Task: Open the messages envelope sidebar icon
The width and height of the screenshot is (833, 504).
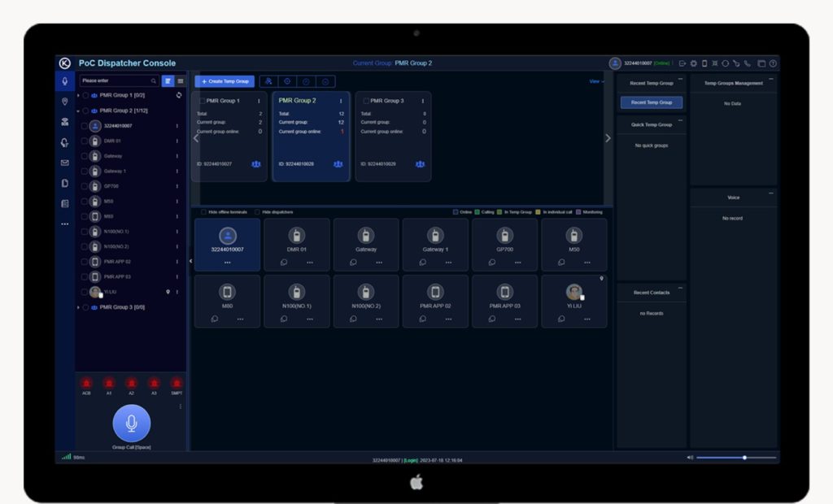Action: [65, 163]
